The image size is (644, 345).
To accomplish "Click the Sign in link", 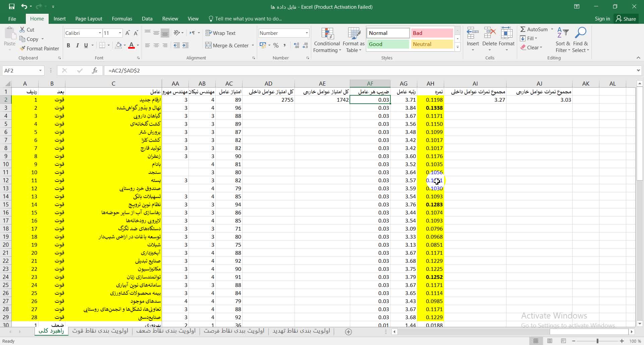I will tap(602, 19).
